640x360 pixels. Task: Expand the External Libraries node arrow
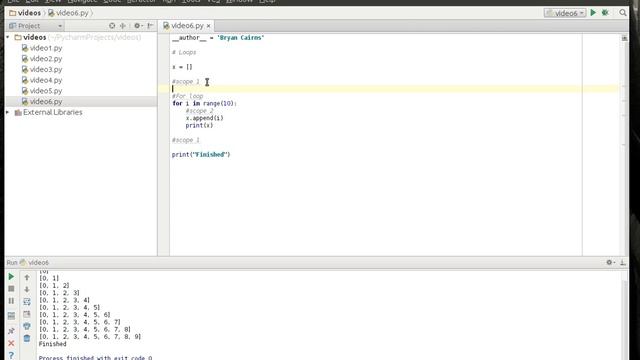[8, 112]
